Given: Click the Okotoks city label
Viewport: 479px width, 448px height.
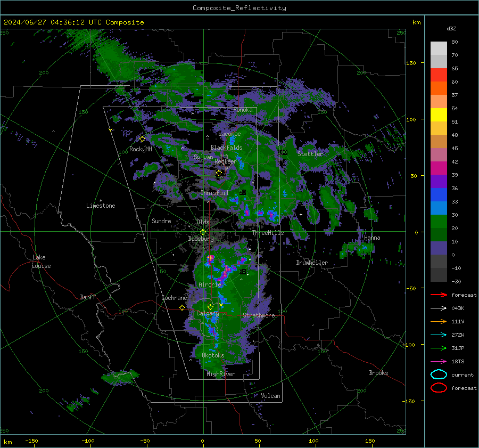Looking at the screenshot, I should click(213, 355).
